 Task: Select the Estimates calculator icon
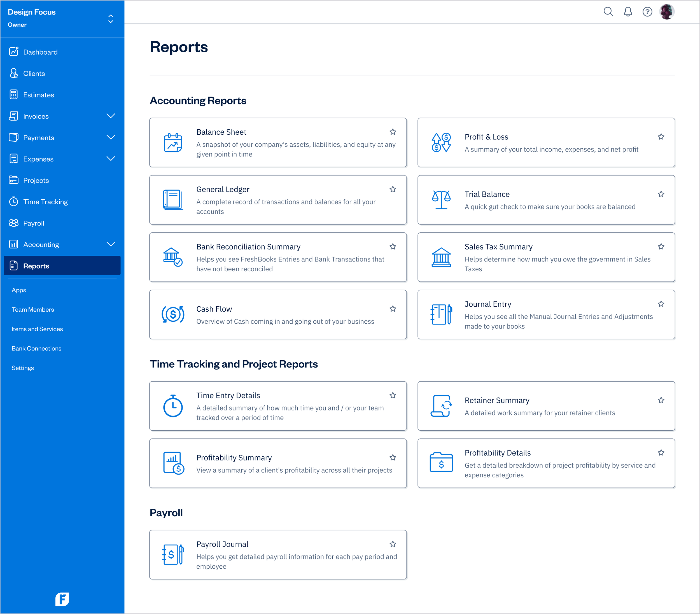tap(14, 95)
